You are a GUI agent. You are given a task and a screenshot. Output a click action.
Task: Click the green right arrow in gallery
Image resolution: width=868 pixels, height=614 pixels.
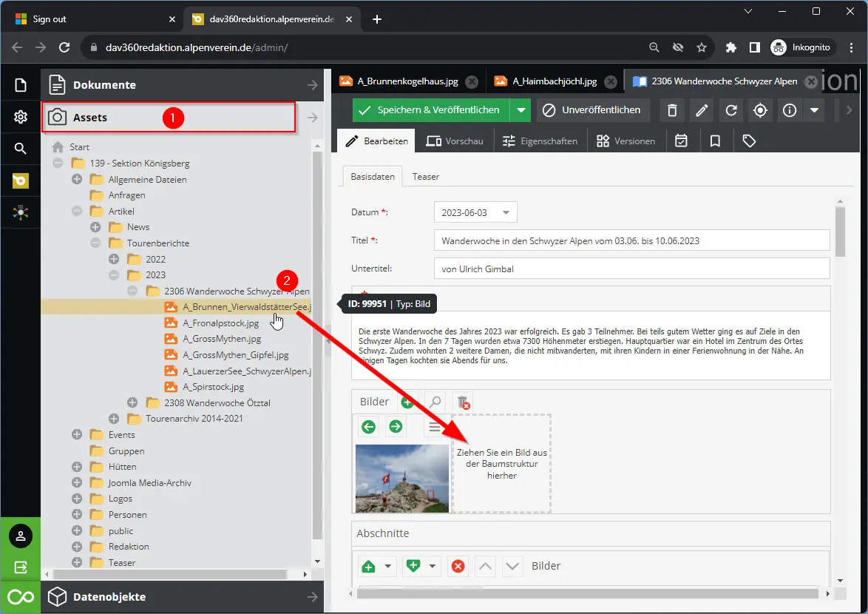pos(396,427)
